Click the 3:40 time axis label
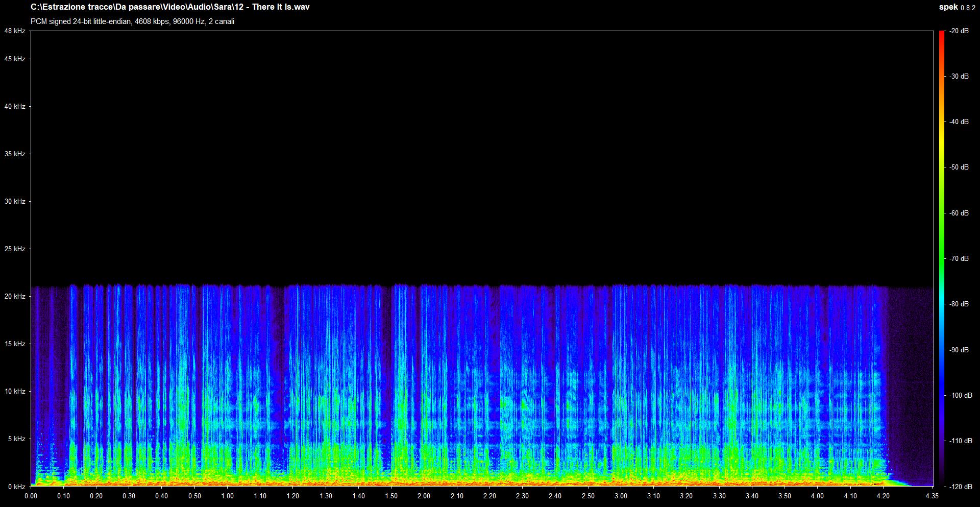This screenshot has width=980, height=507. click(x=752, y=496)
